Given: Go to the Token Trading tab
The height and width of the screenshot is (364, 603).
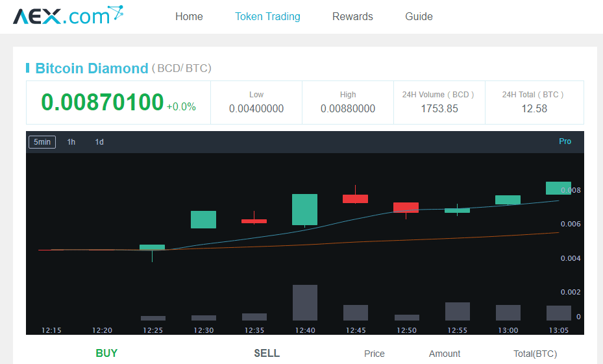Looking at the screenshot, I should [x=267, y=17].
